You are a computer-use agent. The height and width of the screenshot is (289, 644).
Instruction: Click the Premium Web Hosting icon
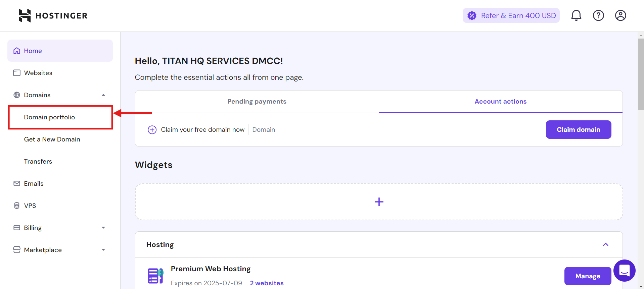[x=155, y=276]
